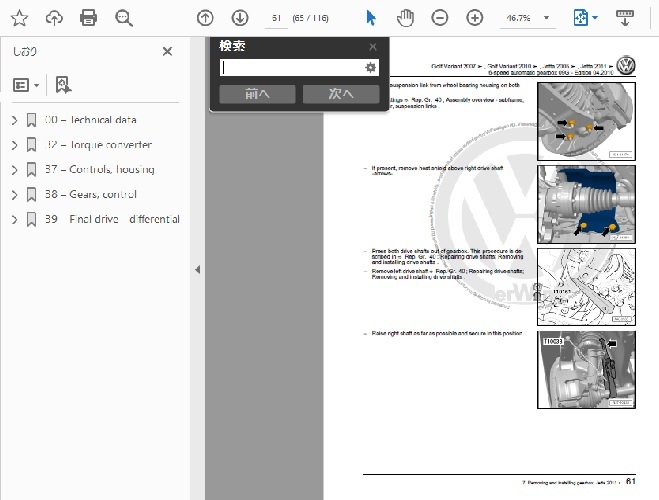Viewport: 659px width, 500px height.
Task: Open the 37 – Controls, housing bookmark
Action: pos(100,169)
